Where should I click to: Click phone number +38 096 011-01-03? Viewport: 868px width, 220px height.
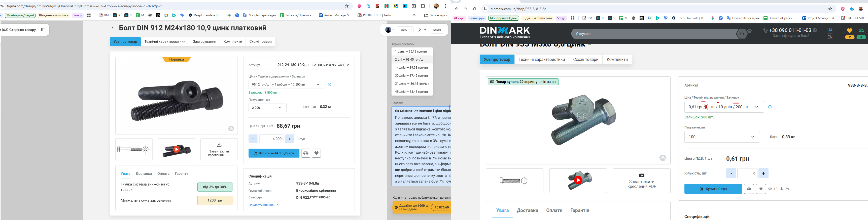point(790,30)
